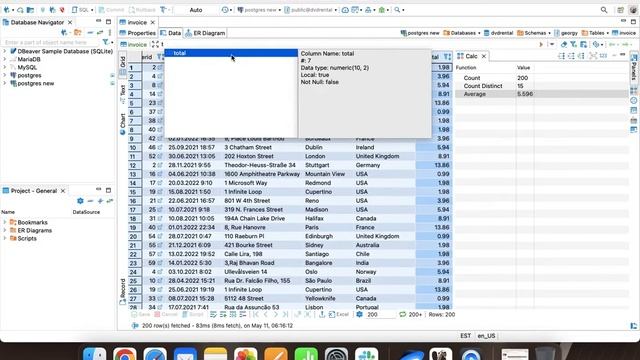Open the ER Diagram tab

coord(205,33)
